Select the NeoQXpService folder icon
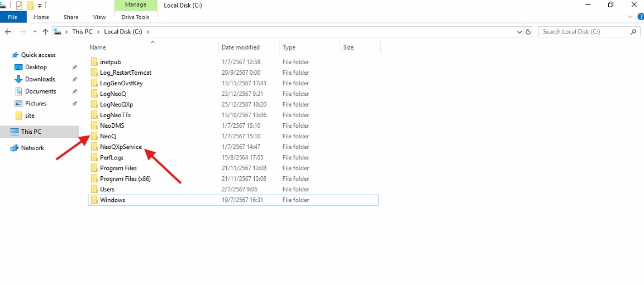The width and height of the screenshot is (644, 285). 94,147
